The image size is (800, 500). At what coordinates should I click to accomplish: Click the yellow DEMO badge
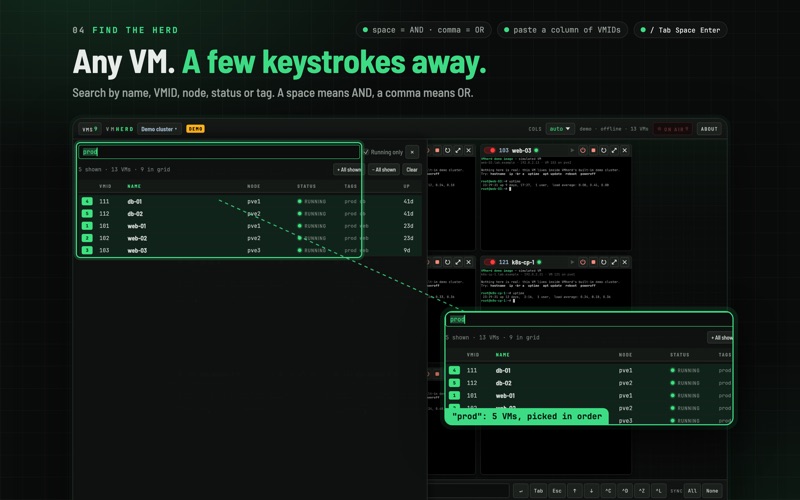coord(195,129)
